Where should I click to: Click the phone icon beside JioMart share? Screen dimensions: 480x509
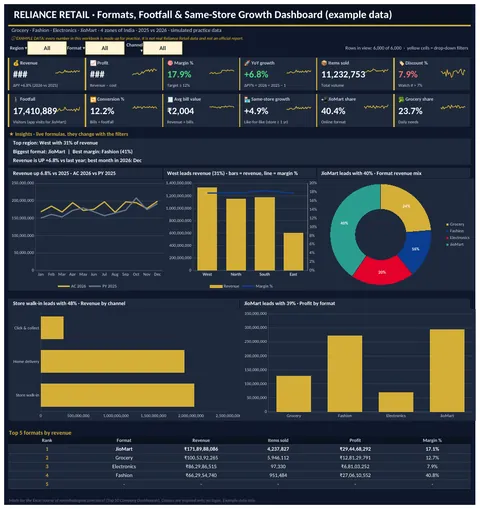(x=324, y=99)
